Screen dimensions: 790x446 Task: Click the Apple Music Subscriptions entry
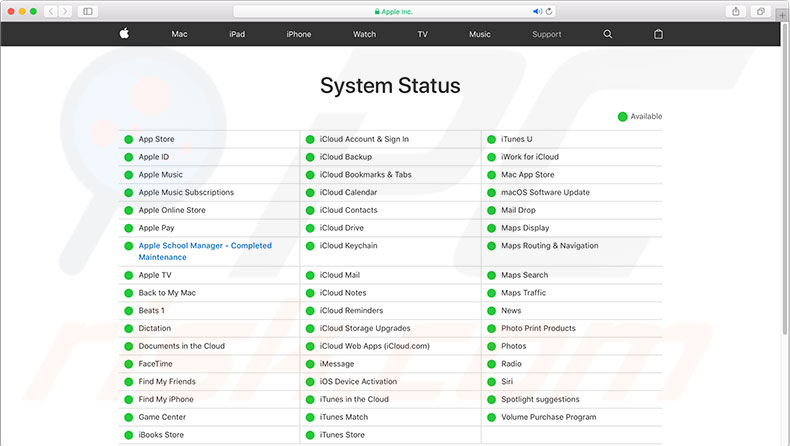[186, 193]
